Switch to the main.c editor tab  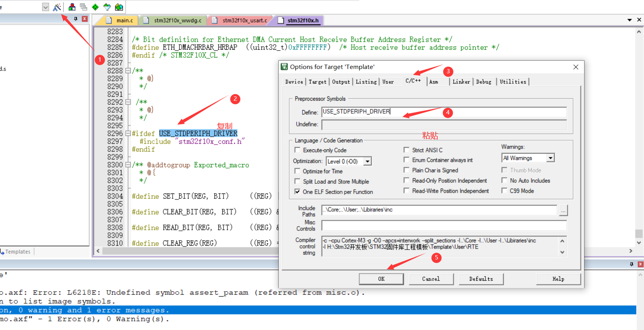[x=120, y=20]
